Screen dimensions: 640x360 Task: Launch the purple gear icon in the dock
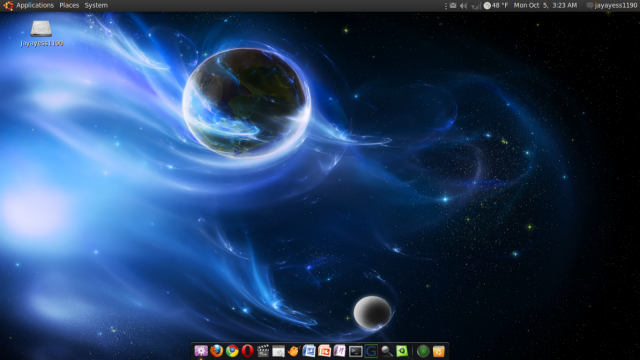click(201, 351)
